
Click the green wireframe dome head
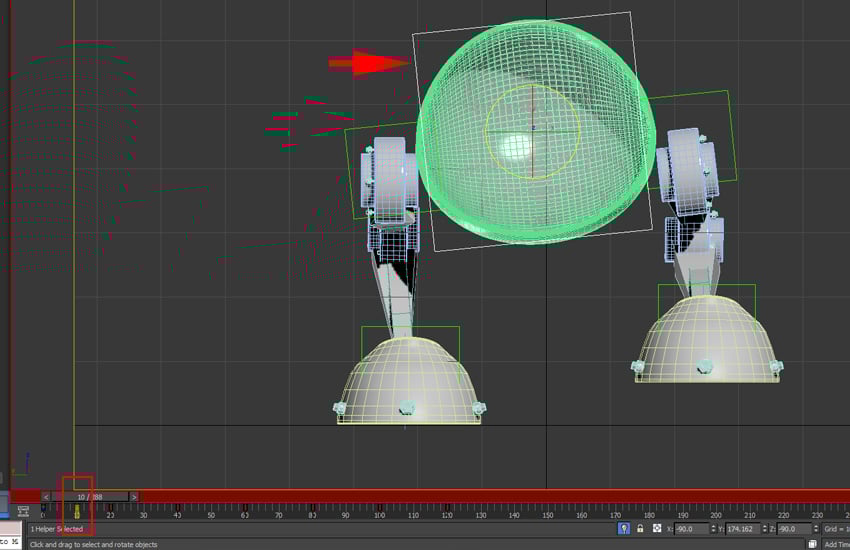pyautogui.click(x=590, y=190)
